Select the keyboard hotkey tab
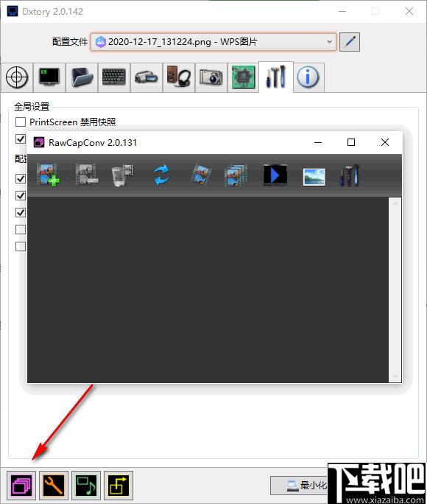This screenshot has height=504, width=427. (114, 77)
